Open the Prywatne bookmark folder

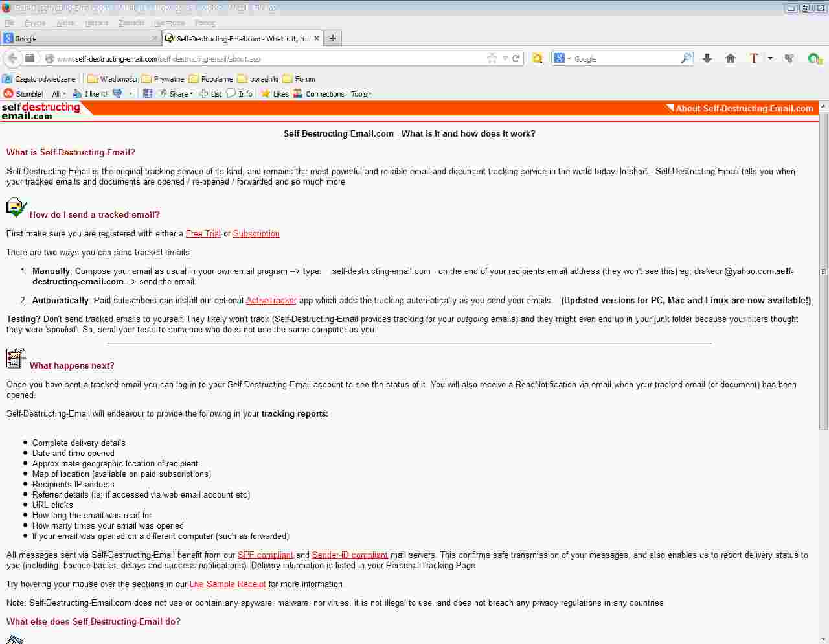pyautogui.click(x=163, y=79)
